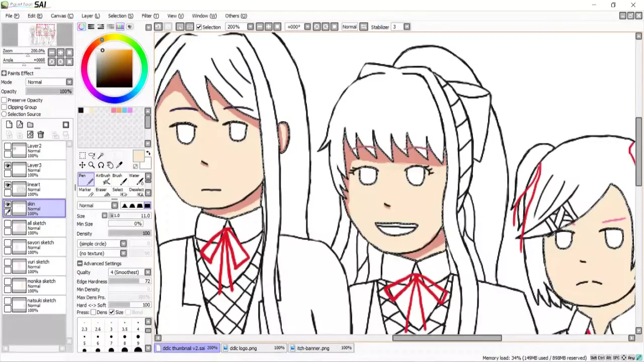Switch to the ddlc logo.png tab
Image resolution: width=644 pixels, height=362 pixels.
point(254,348)
